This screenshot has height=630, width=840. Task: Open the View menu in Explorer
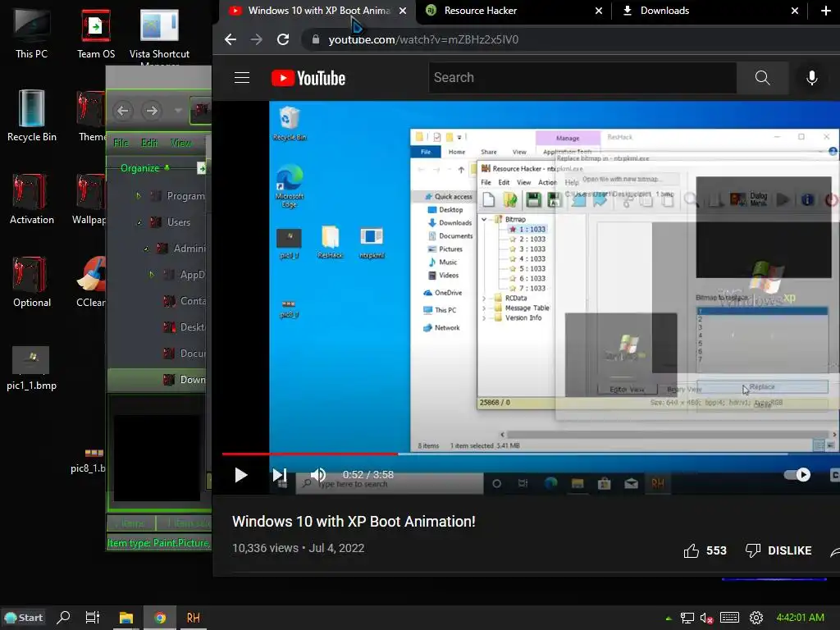pos(180,143)
